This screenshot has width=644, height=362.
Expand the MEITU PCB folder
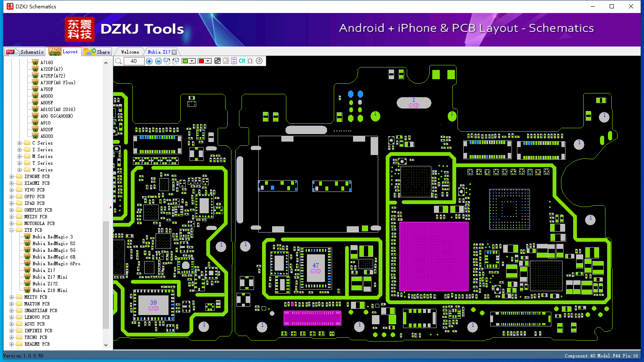coord(11,297)
